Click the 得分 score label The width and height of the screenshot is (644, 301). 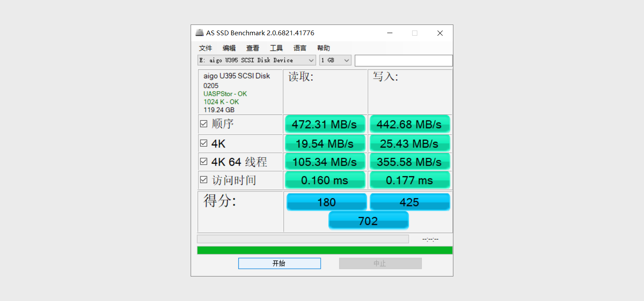(220, 201)
